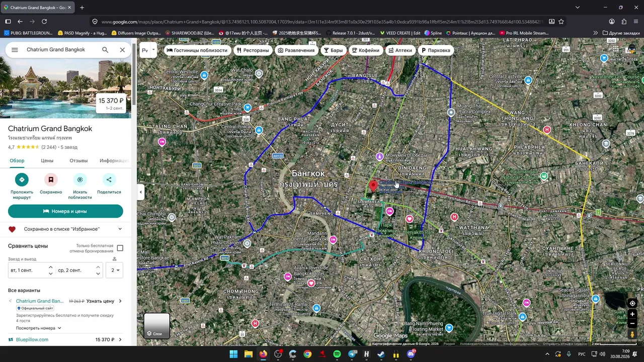644x362 pixels.
Task: Open the Windows Start menu
Action: point(233,354)
